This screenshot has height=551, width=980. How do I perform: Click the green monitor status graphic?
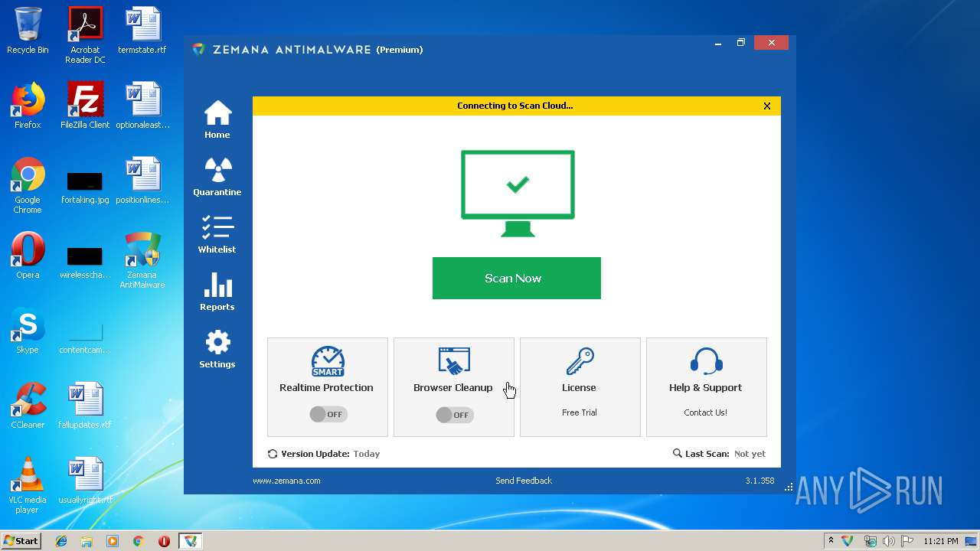tap(518, 194)
